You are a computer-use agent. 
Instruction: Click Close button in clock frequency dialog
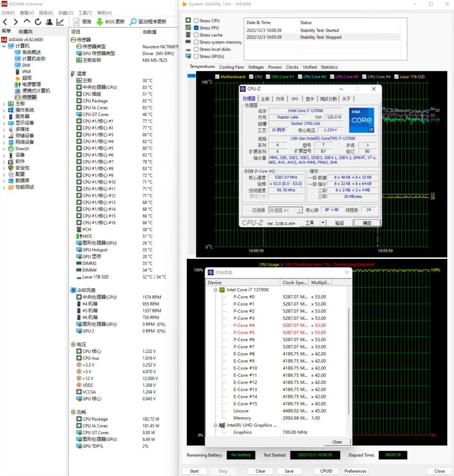[337, 442]
